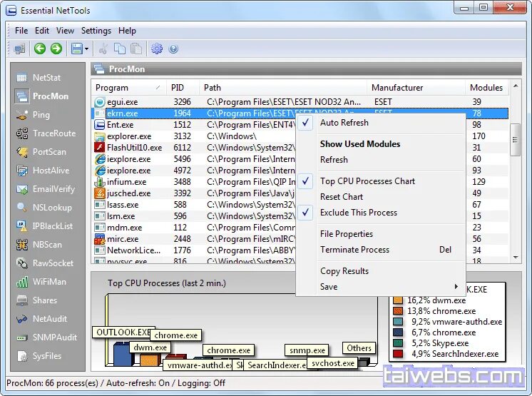Viewport: 532px width, 396px height.
Task: Click the process list scroll down arrow
Action: point(516,258)
